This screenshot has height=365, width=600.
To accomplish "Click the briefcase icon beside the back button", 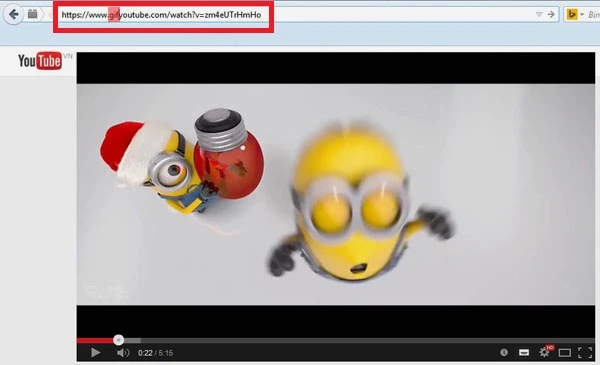I will pos(33,14).
